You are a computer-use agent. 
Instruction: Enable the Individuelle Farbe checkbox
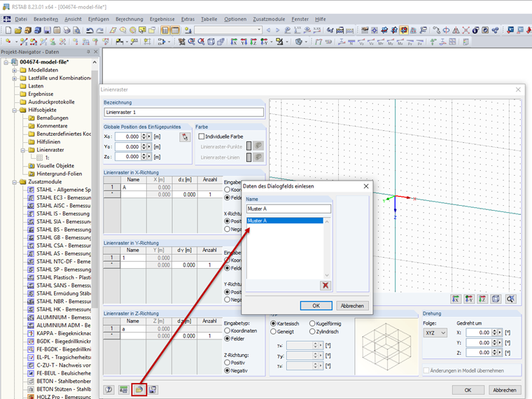202,136
